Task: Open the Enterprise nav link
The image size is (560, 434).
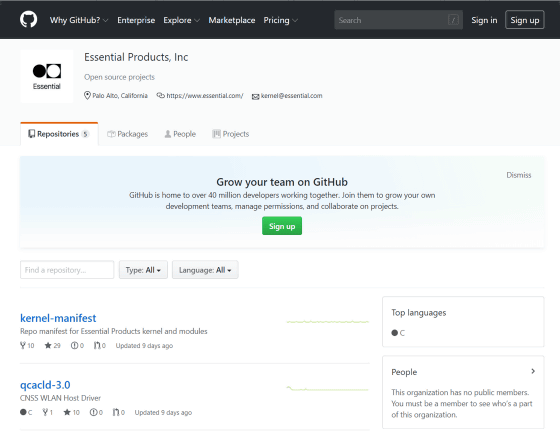Action: (x=136, y=20)
